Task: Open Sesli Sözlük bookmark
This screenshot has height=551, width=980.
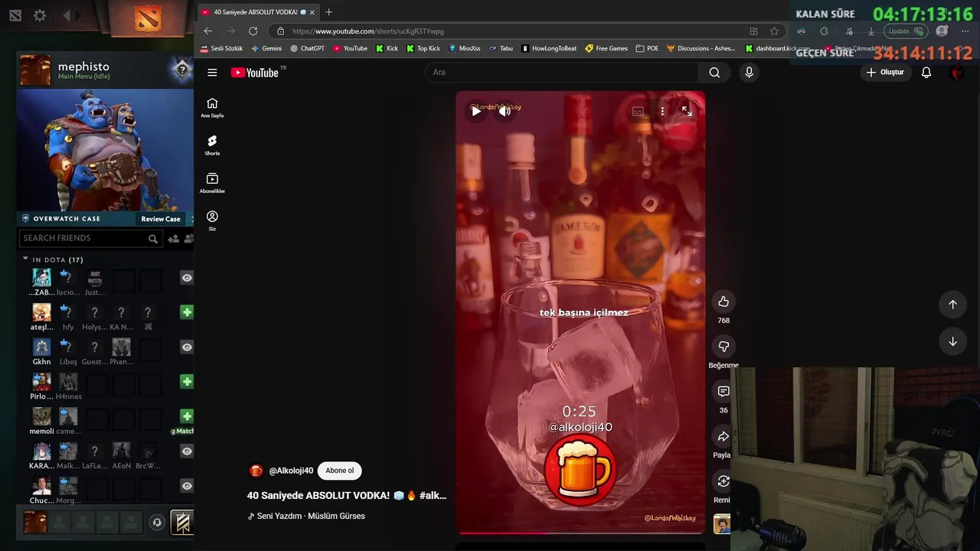Action: pos(221,48)
